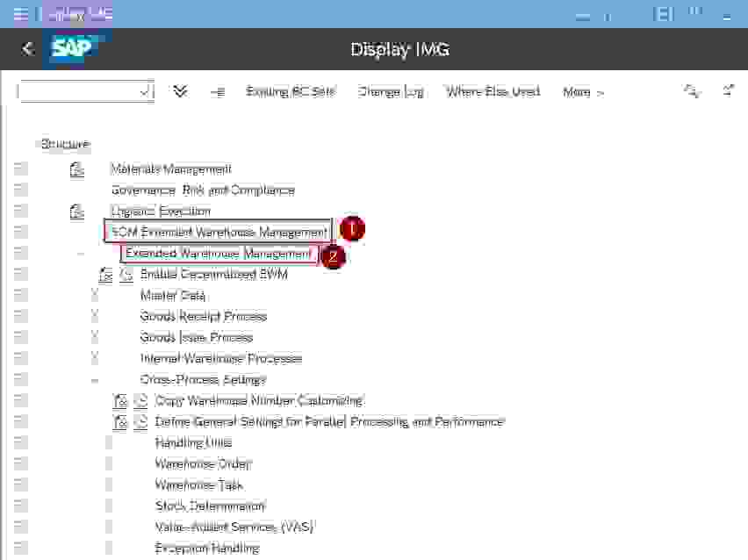This screenshot has width=748, height=560.
Task: Click the Change Log button
Action: 390,91
